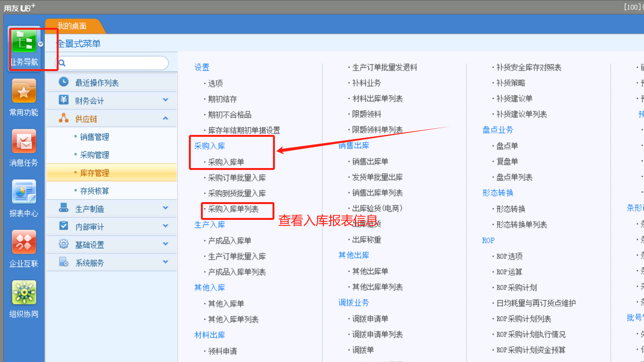644x362 pixels.
Task: Open 生产订单批量入库 link
Action: pos(237,257)
